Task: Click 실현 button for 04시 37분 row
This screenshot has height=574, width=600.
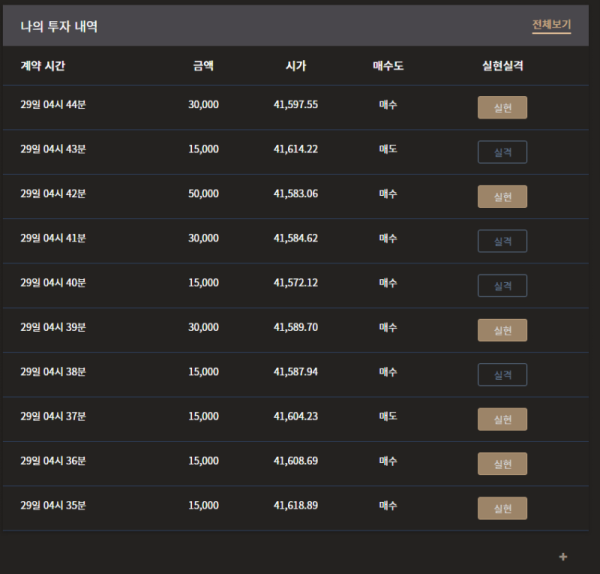Action: point(502,419)
